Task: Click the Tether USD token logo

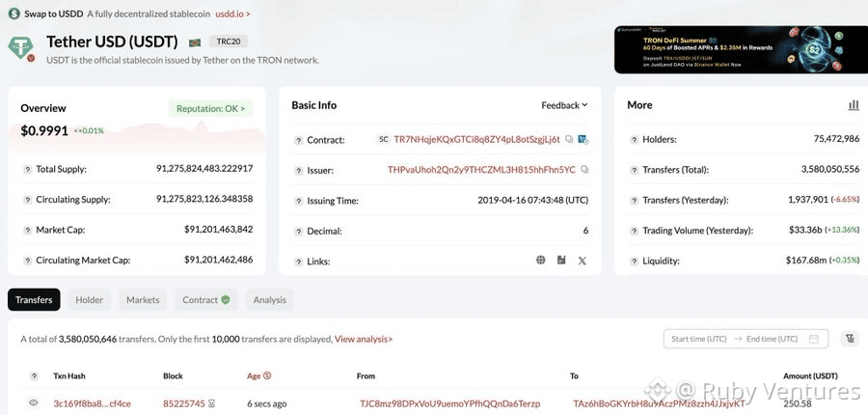Action: (21, 48)
